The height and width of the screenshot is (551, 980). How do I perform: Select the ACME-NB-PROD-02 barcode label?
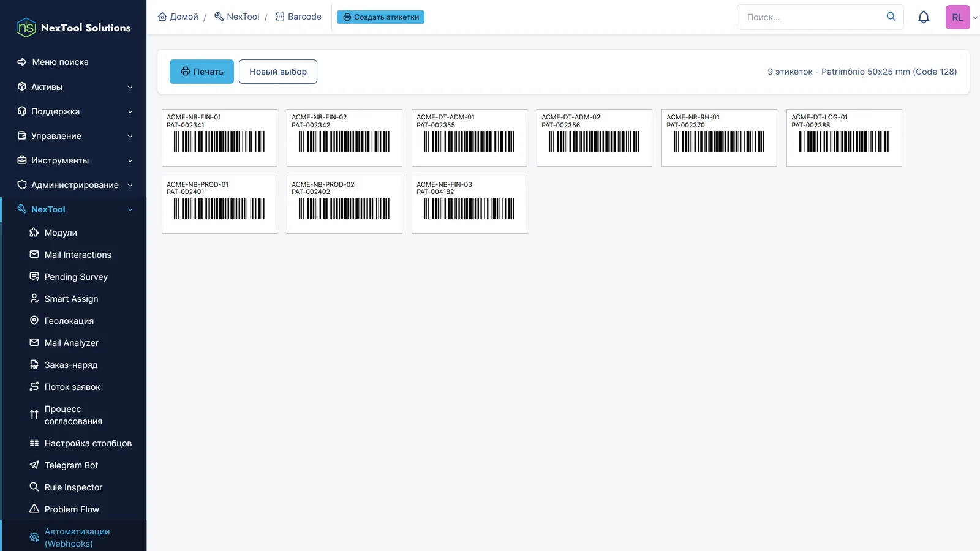point(344,204)
